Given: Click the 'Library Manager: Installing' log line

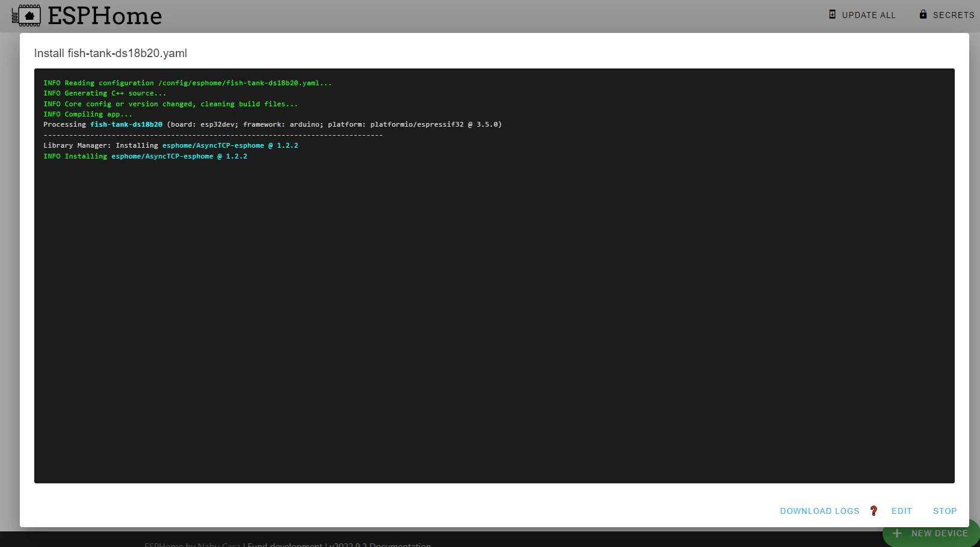Looking at the screenshot, I should click(171, 145).
